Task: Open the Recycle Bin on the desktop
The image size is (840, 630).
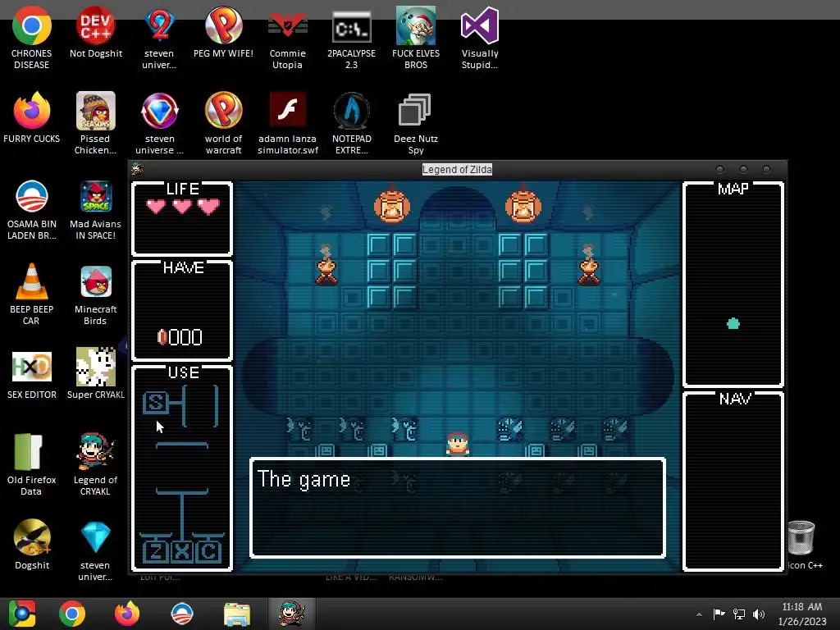Action: point(801,537)
